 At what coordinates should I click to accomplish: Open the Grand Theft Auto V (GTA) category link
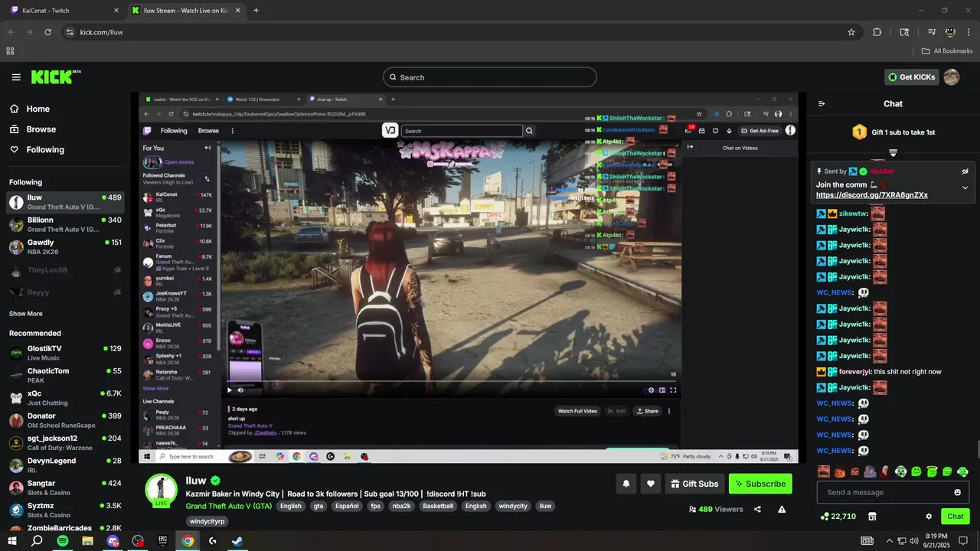[229, 506]
